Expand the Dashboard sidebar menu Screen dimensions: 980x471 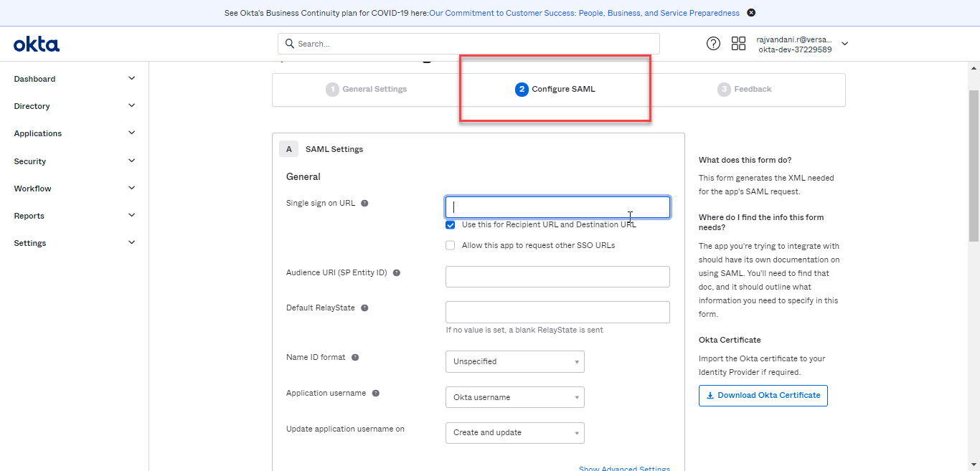(75, 79)
